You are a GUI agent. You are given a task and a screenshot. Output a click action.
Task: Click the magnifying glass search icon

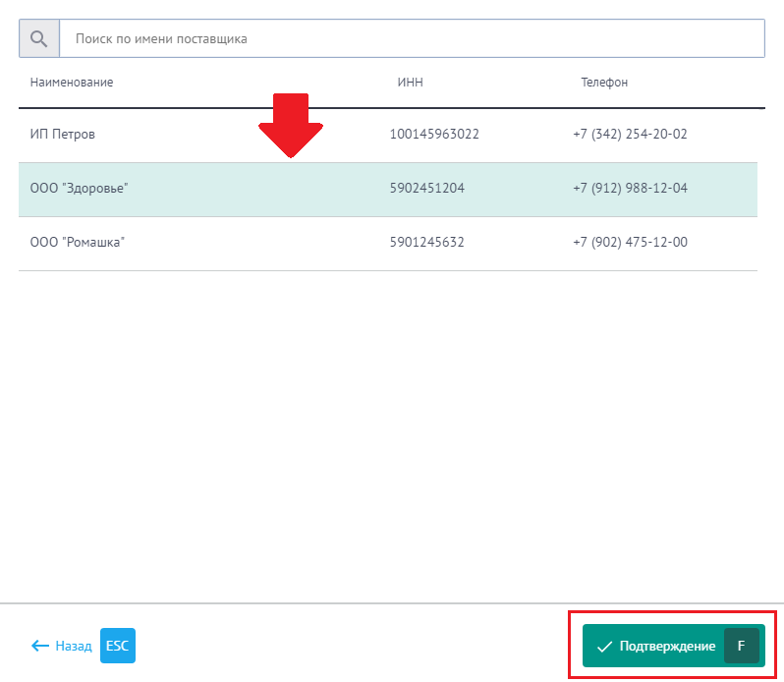39,39
